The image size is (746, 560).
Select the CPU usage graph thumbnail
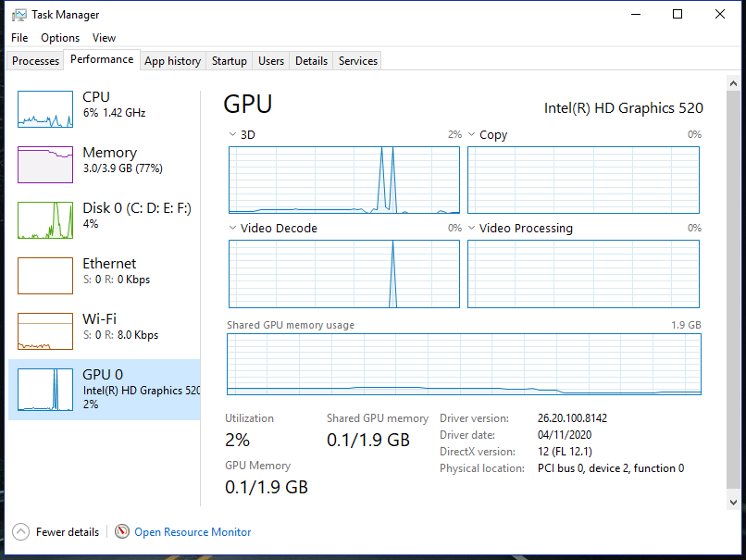[x=45, y=109]
